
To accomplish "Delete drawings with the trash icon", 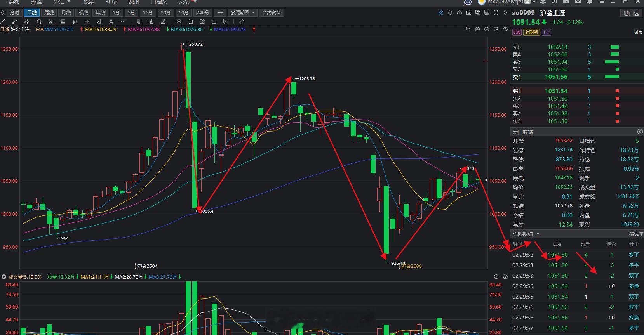I will [191, 21].
